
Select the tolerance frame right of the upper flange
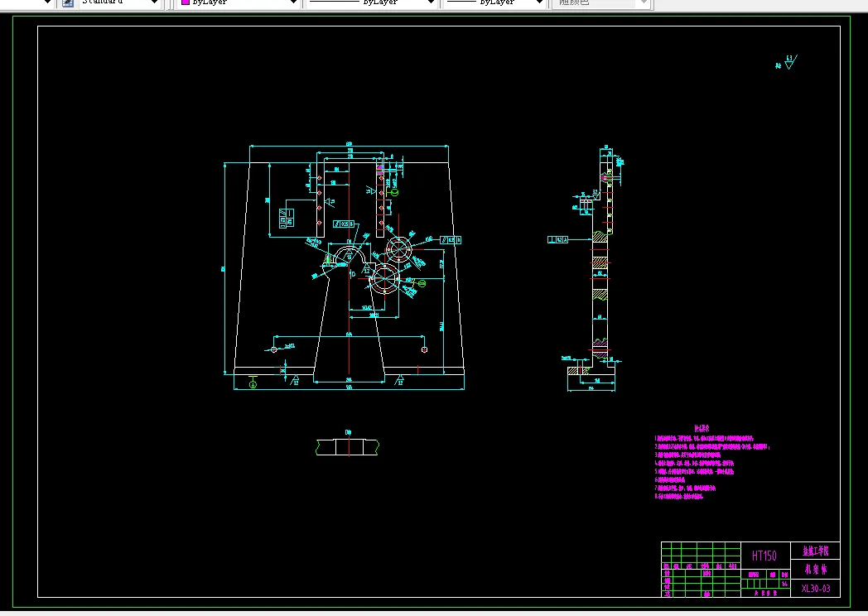click(451, 239)
